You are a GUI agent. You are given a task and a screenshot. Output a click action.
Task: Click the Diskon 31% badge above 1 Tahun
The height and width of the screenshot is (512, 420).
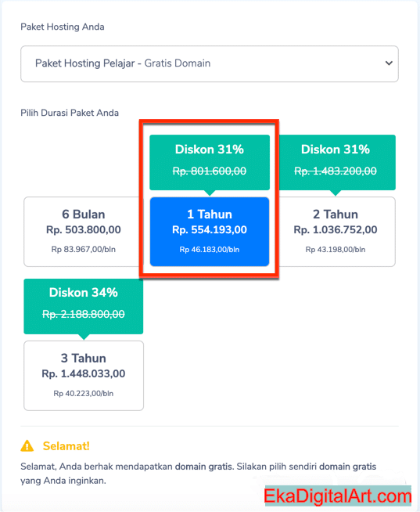pos(210,162)
